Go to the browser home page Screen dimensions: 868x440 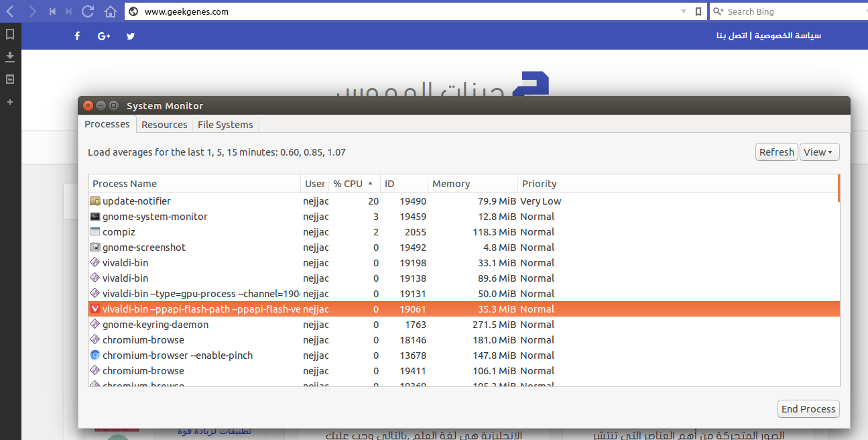[111, 11]
